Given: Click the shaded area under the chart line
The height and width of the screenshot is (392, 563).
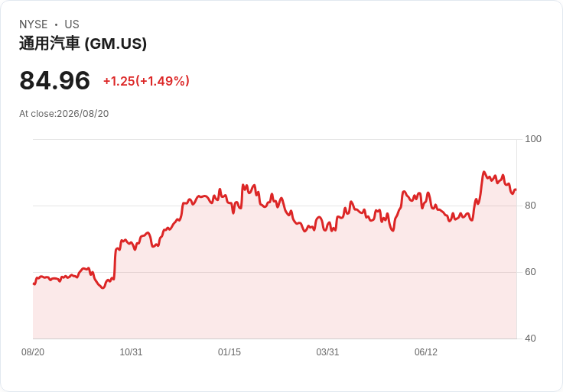Looking at the screenshot, I should (x=275, y=287).
